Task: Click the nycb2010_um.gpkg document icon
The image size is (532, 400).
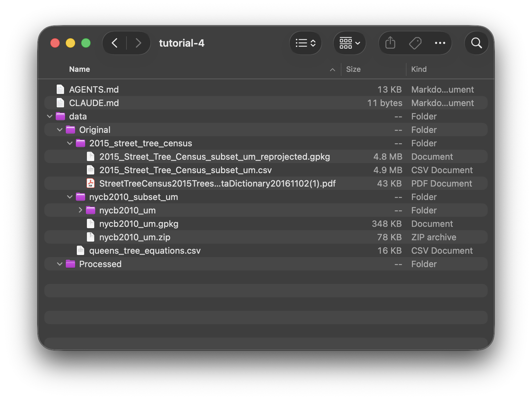Action: (91, 223)
